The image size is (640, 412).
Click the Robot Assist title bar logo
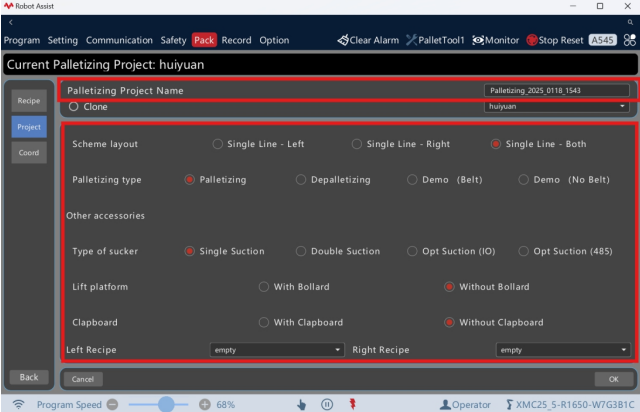pyautogui.click(x=8, y=6)
